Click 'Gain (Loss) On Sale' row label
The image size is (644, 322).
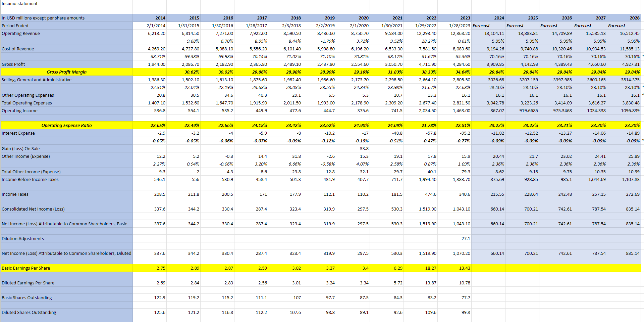[66, 149]
